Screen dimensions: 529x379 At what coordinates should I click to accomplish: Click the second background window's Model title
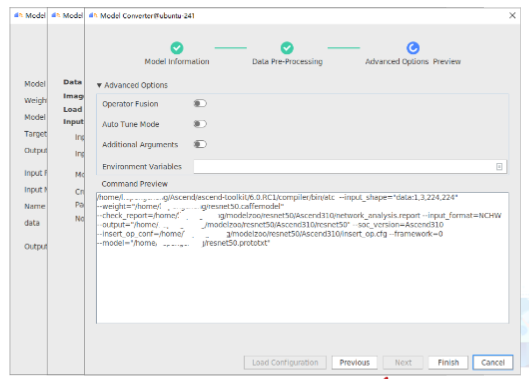click(x=73, y=16)
